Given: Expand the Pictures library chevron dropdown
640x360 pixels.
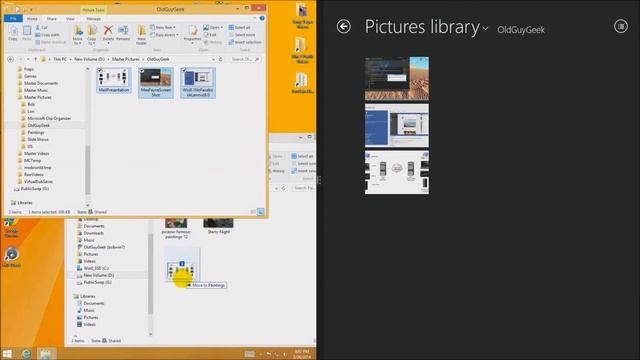Looking at the screenshot, I should [485, 29].
